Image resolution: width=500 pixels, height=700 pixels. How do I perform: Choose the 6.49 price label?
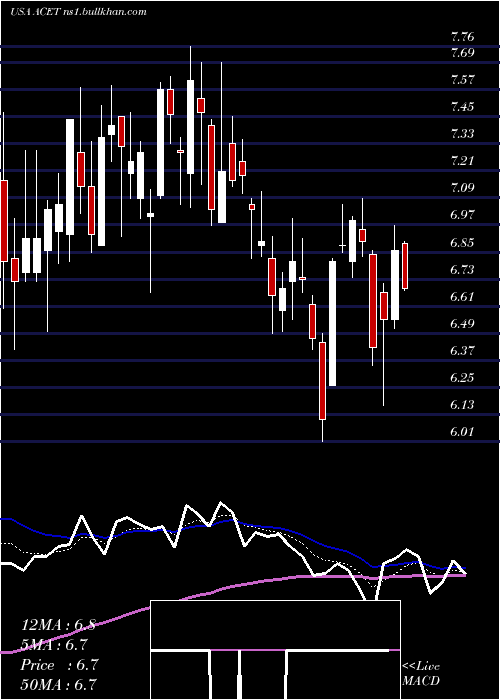462,324
